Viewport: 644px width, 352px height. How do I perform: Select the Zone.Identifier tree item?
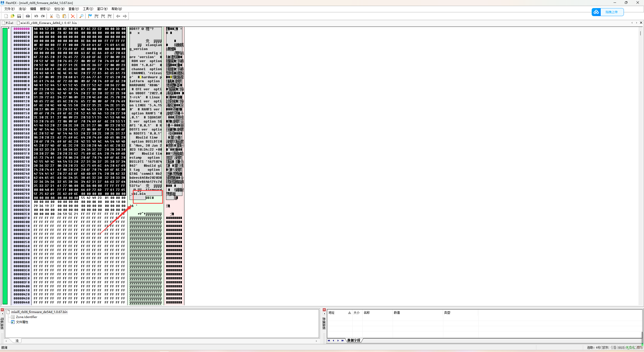[26, 317]
